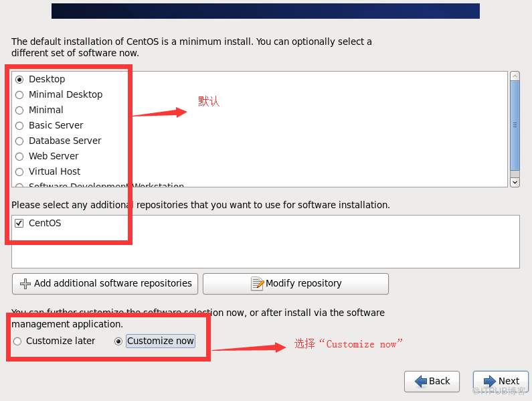Click the 'Minimal Desktop' label text
Image resolution: width=532 pixels, height=401 pixels.
coord(66,94)
